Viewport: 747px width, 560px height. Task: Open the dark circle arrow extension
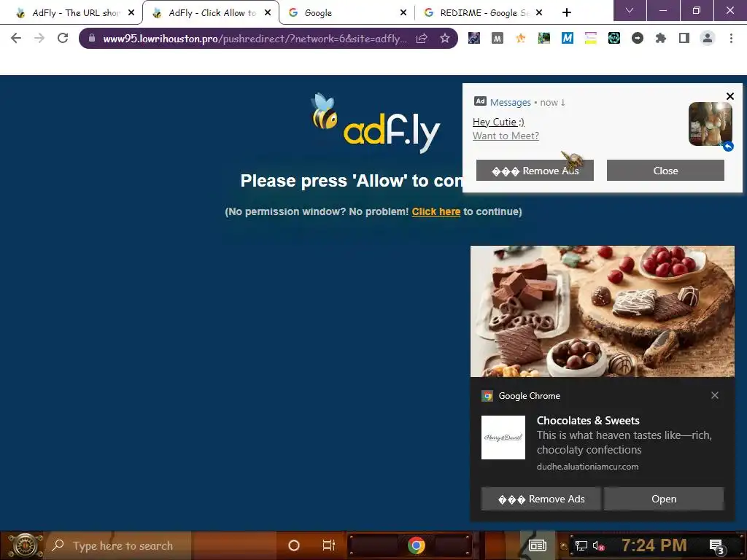click(638, 38)
